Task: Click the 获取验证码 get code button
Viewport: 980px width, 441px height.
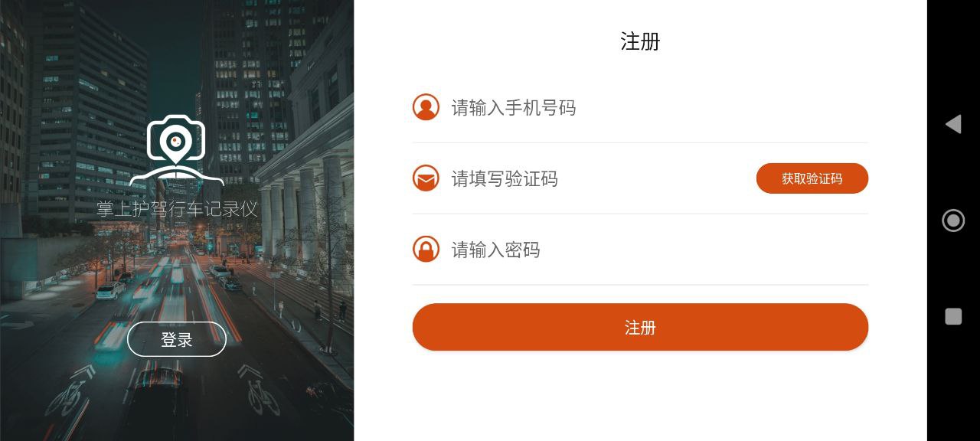Action: point(812,178)
